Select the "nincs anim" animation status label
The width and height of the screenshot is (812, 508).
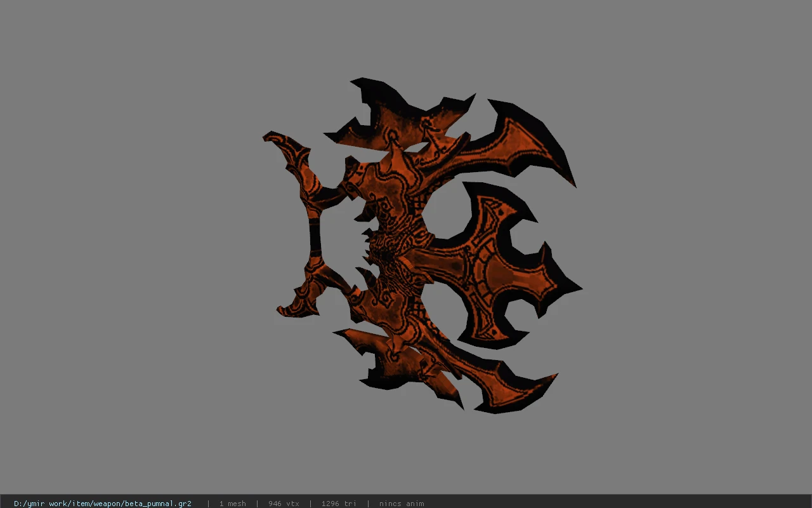coord(402,503)
